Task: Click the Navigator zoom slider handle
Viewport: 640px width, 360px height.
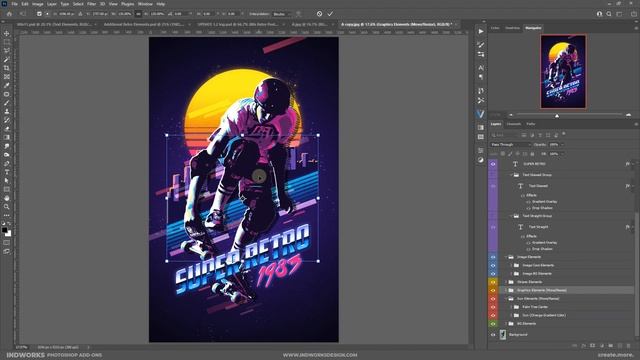Action: click(557, 116)
